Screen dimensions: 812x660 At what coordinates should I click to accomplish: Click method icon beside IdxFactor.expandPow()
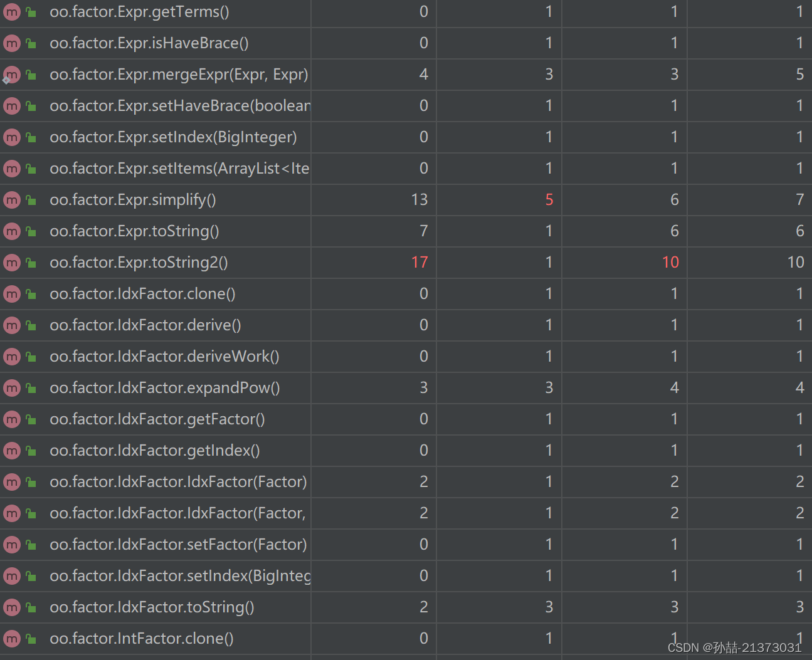tap(12, 388)
